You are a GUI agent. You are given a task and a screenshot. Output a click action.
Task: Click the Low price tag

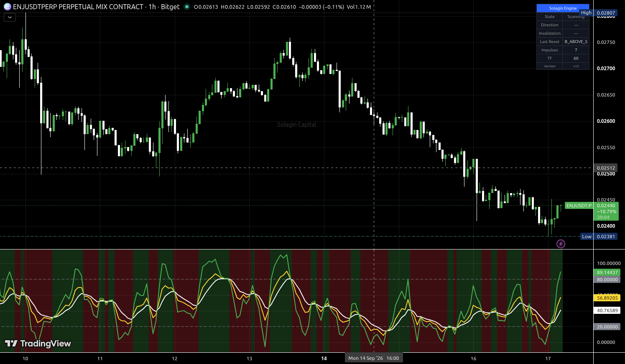(587, 237)
